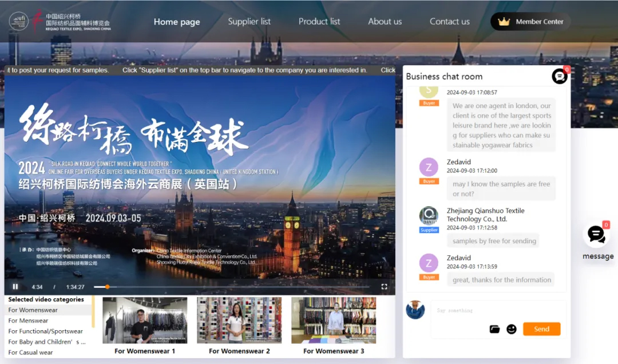This screenshot has height=364, width=618.
Task: Click the category list scrollbar
Action: [93, 312]
